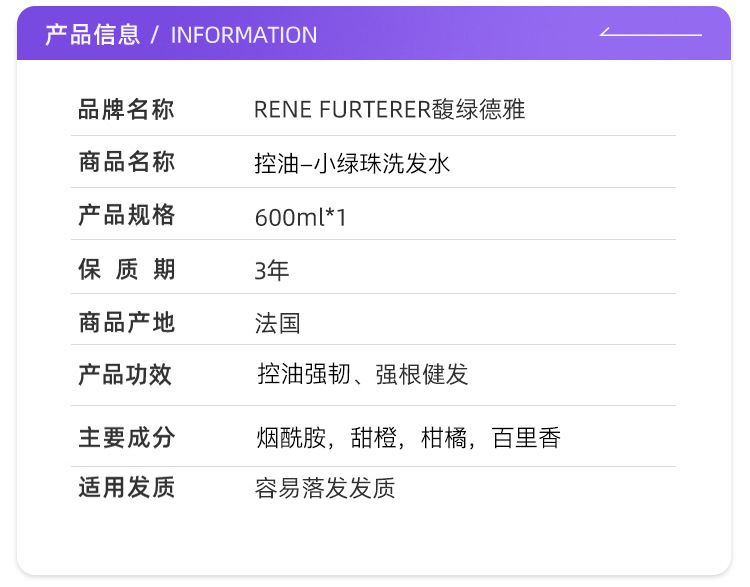Select the 商品名称 row label
Screen dimensions: 750x587
(127, 163)
